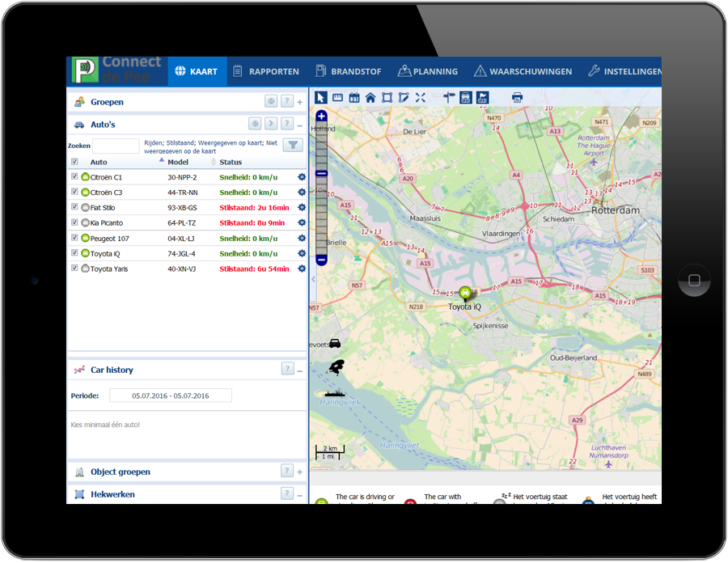Select the pointer cursor map tool
The width and height of the screenshot is (728, 563).
[x=321, y=97]
